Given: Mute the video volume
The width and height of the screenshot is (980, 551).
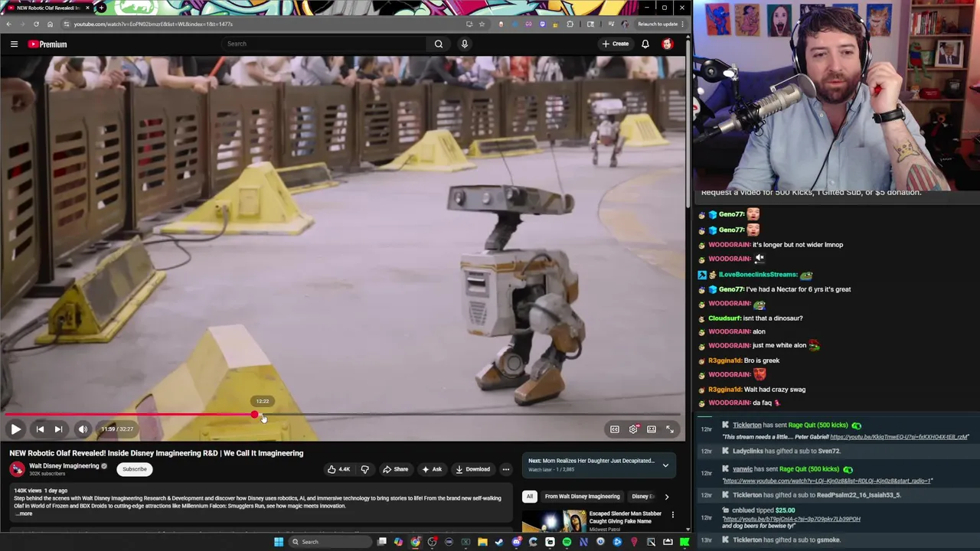Looking at the screenshot, I should 83,429.
